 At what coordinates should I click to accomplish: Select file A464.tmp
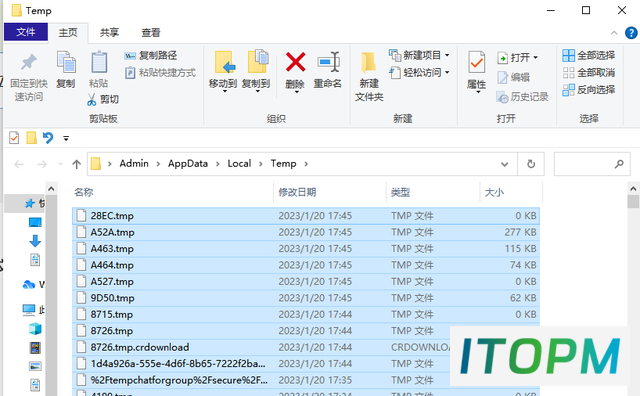pyautogui.click(x=306, y=265)
